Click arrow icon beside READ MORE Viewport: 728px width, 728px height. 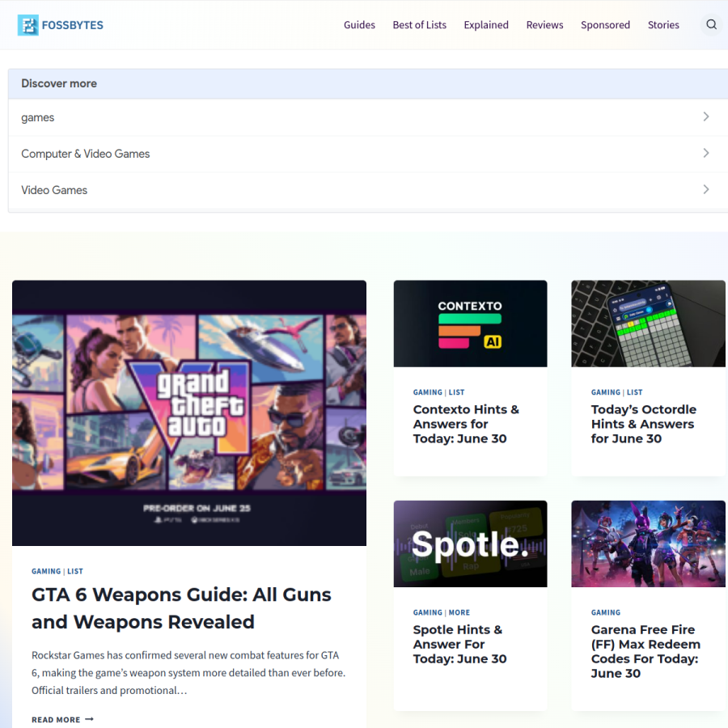[x=90, y=719]
